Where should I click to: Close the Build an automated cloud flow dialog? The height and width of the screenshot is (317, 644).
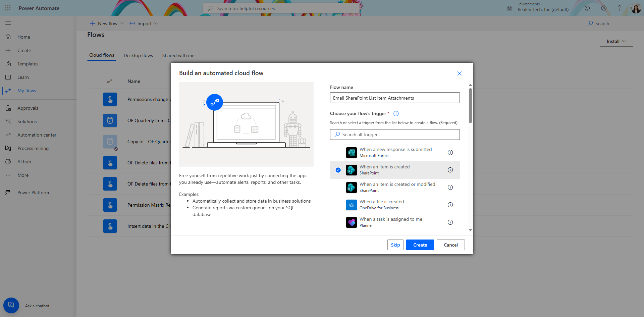pyautogui.click(x=460, y=73)
